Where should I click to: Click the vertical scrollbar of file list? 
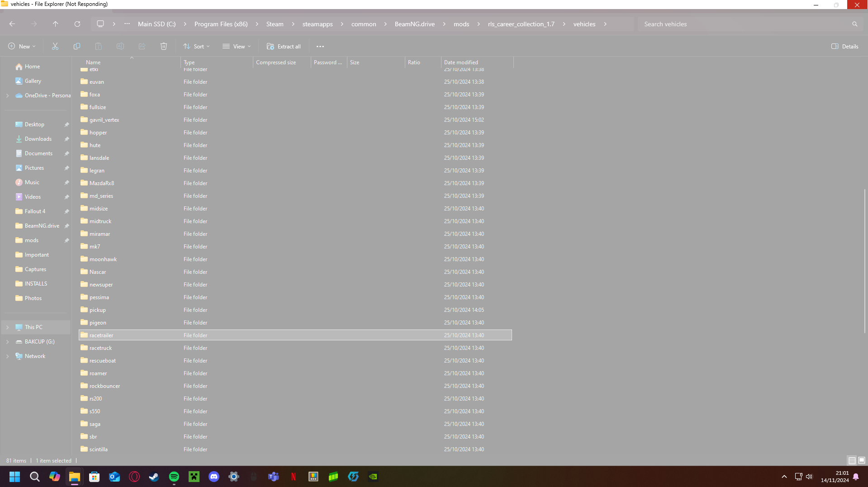click(x=864, y=261)
